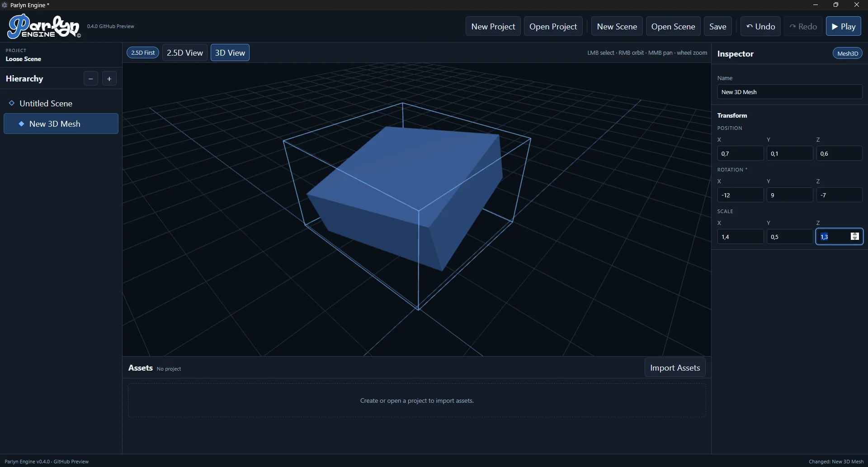Image resolution: width=868 pixels, height=467 pixels.
Task: Click the viewport controls hint text
Action: [x=647, y=53]
